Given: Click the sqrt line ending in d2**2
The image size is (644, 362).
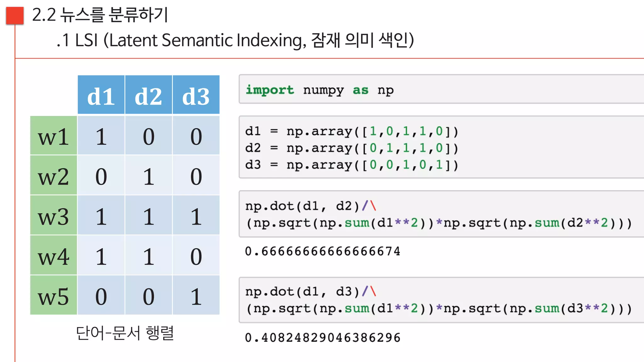Looking at the screenshot, I should pos(439,223).
